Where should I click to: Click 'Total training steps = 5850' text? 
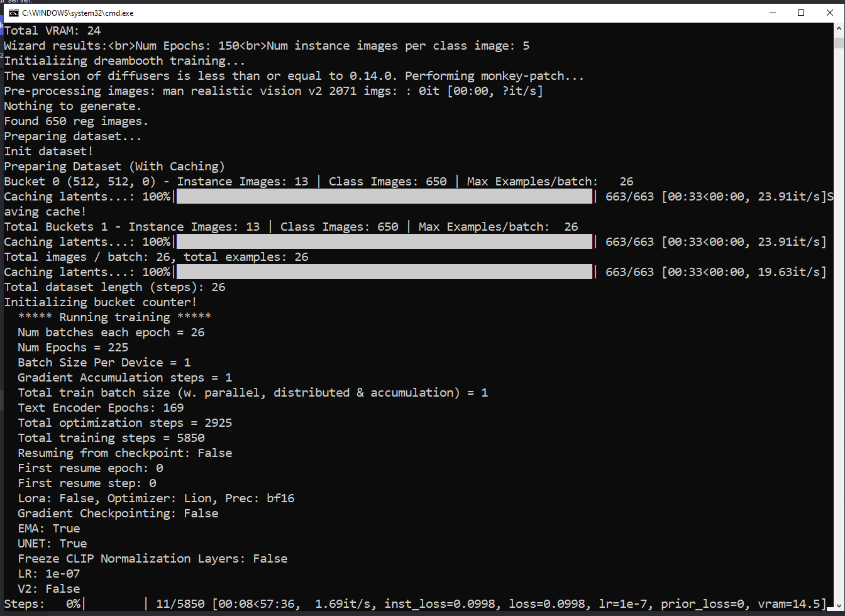[x=111, y=438]
